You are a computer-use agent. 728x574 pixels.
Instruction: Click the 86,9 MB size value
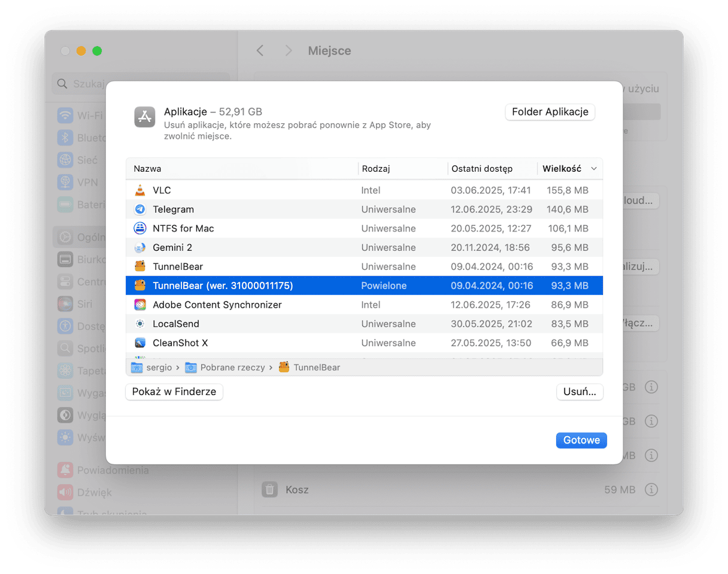pos(570,305)
